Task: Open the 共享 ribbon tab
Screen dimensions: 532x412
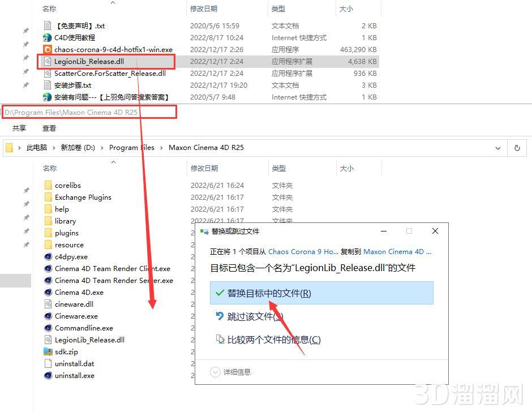Action: [x=19, y=128]
